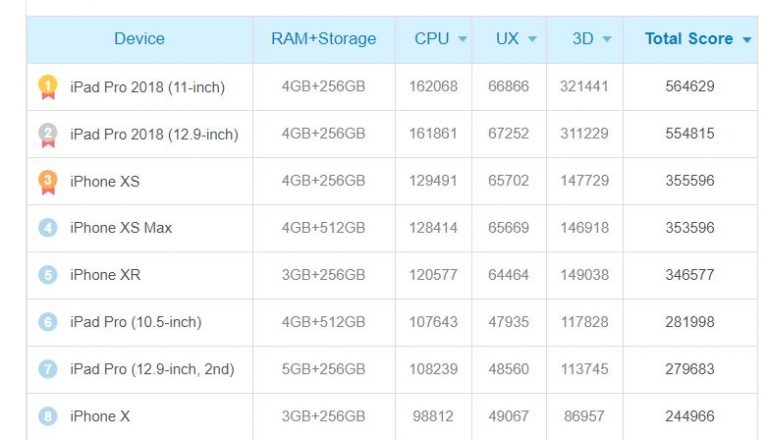The image size is (768, 440).
Task: Click the rank 5 badge icon
Action: pyautogui.click(x=48, y=275)
